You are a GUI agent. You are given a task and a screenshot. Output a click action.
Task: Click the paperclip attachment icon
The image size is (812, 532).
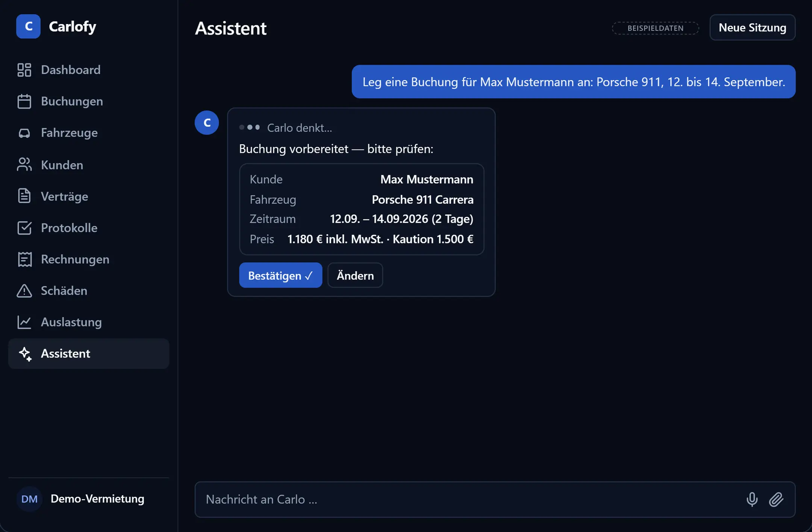[776, 499]
